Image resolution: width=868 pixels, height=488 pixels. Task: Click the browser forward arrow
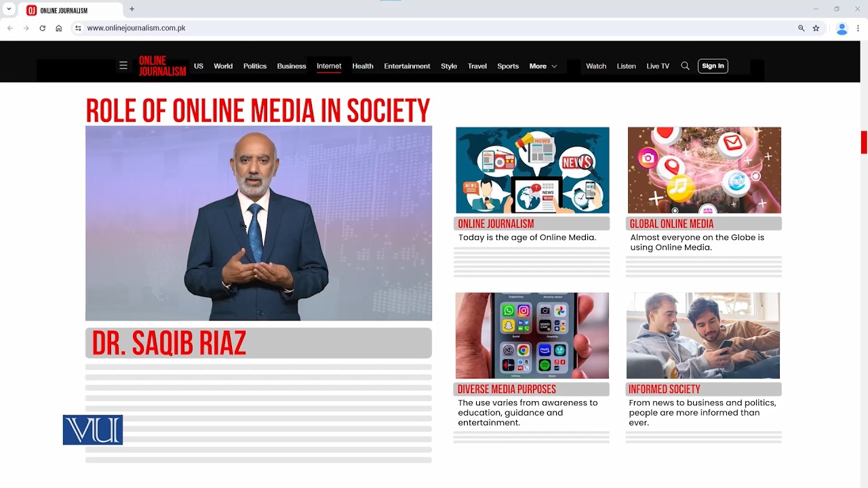(26, 28)
